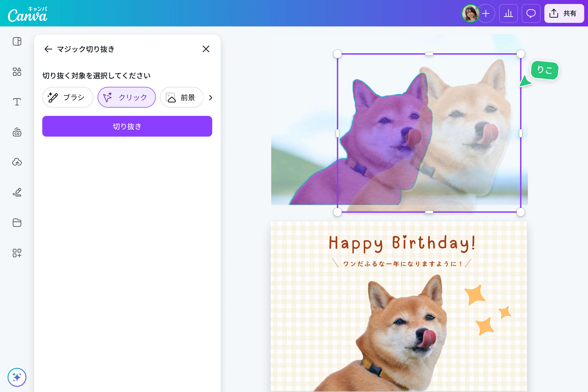The height and width of the screenshot is (392, 588).
Task: Open the comments speech bubble
Action: (x=531, y=14)
